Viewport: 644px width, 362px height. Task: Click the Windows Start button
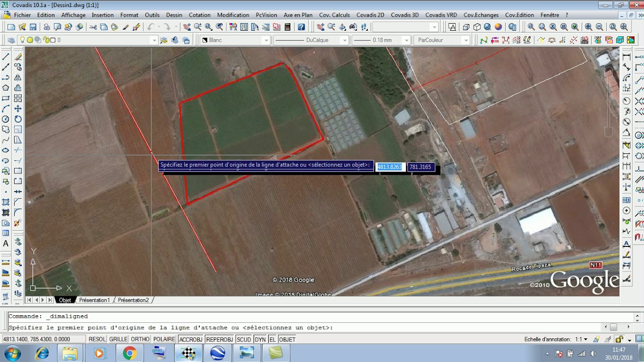pos(12,353)
